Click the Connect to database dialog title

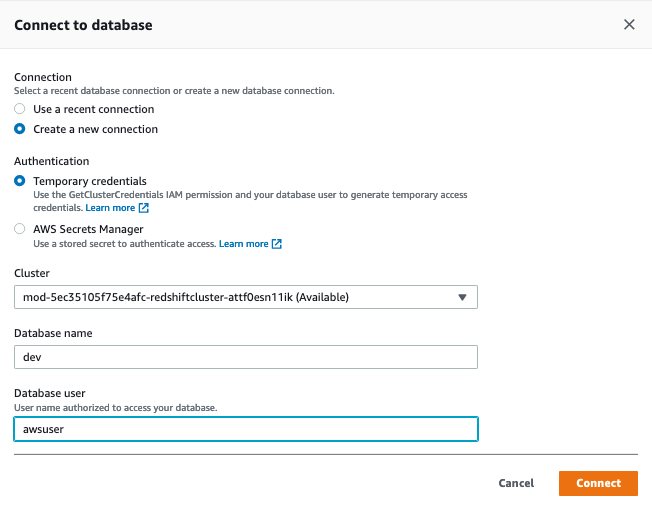click(83, 25)
